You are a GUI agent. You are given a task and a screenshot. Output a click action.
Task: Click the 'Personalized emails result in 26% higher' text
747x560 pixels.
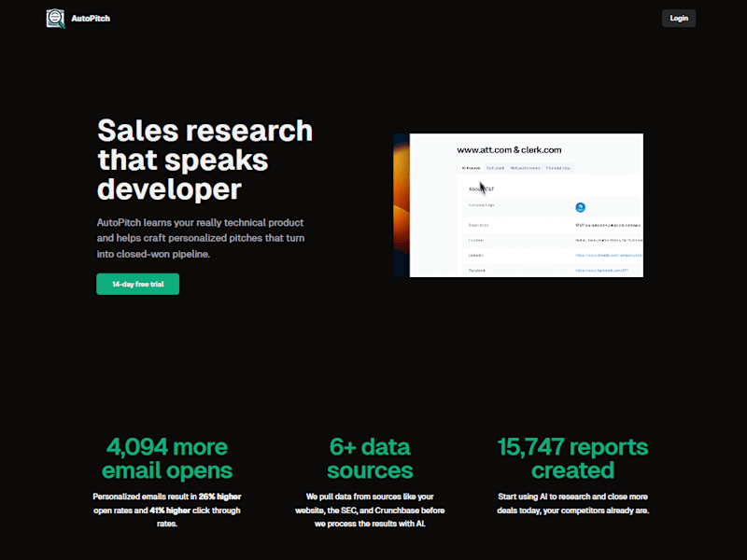(167, 510)
